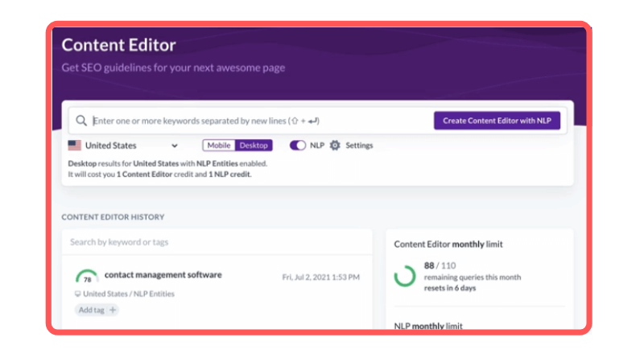
Task: Click the country dropdown chevron arrow
Action: [175, 146]
